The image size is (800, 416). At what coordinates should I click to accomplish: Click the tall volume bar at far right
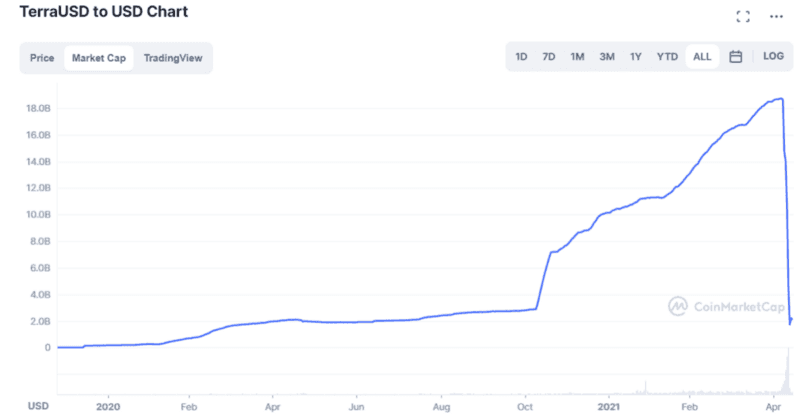(x=788, y=371)
